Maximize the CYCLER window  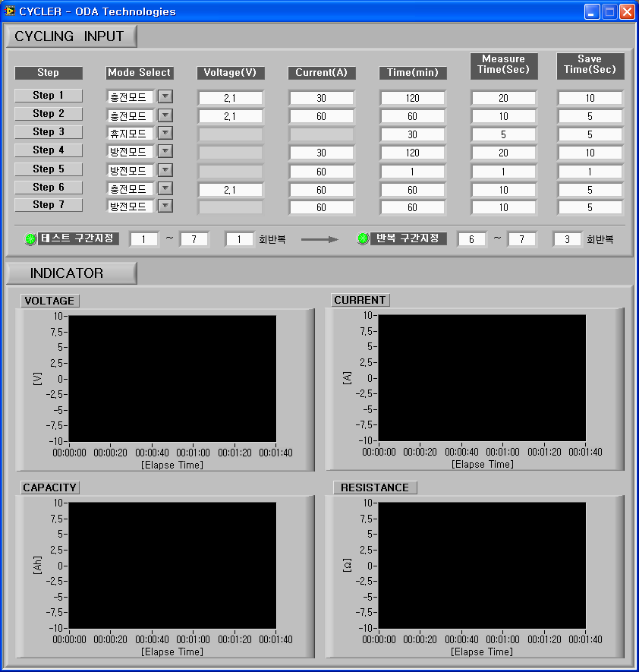tap(609, 11)
